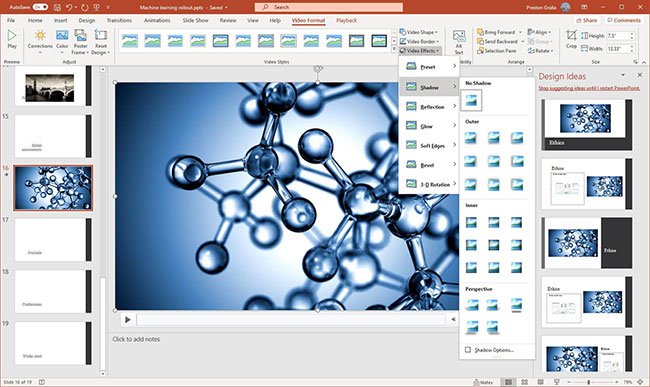Click in the Search box
Viewport: 650px width, 387px height.
(329, 7)
